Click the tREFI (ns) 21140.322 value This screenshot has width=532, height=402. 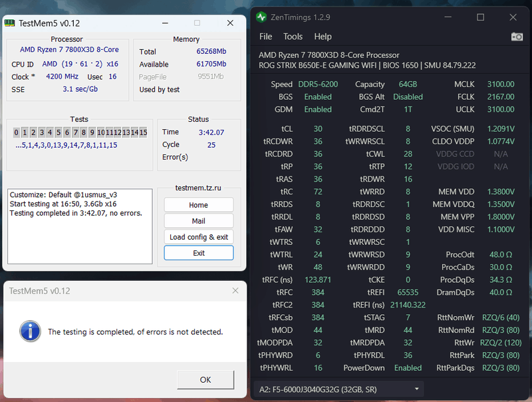point(408,305)
